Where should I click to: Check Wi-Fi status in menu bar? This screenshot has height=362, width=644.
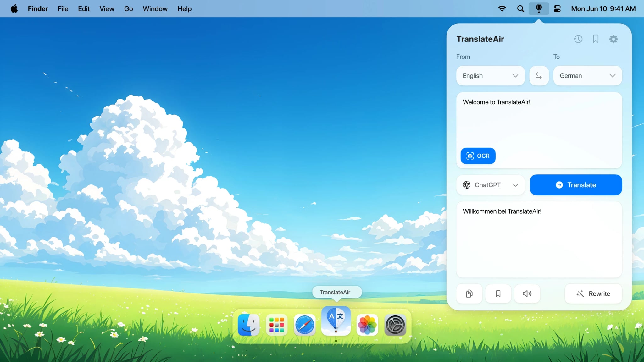[x=502, y=8]
